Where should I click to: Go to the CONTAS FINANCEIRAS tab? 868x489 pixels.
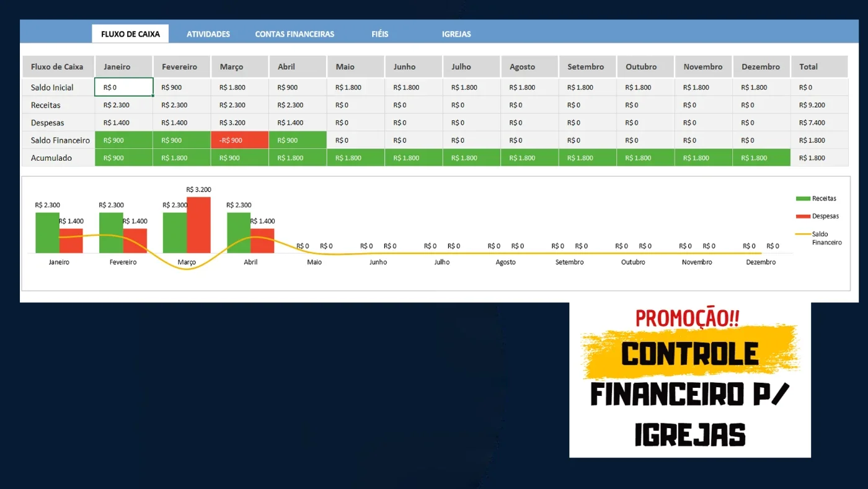(294, 34)
